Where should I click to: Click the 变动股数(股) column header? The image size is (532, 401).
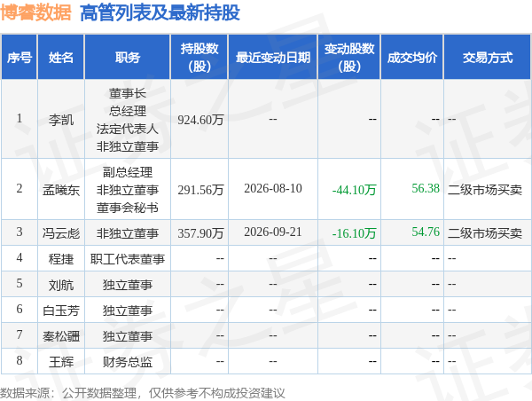(x=349, y=57)
